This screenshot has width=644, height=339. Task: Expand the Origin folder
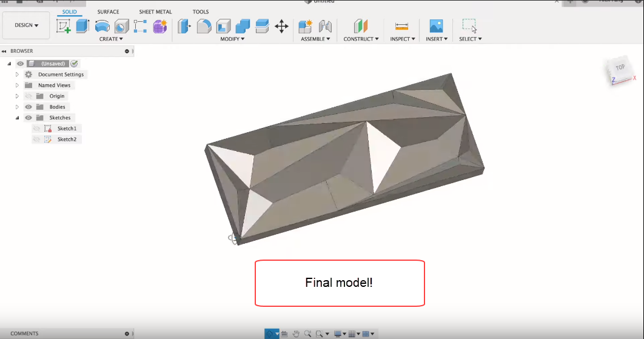click(17, 96)
